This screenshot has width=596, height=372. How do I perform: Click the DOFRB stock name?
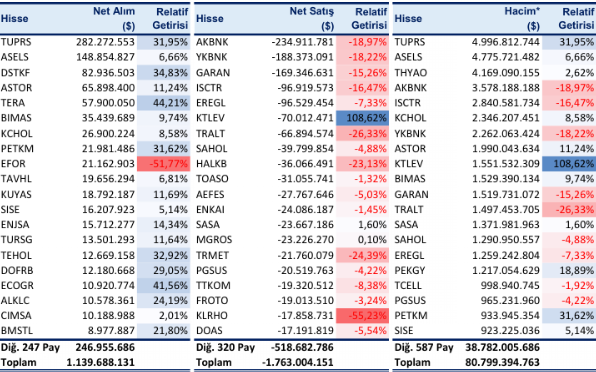click(17, 270)
